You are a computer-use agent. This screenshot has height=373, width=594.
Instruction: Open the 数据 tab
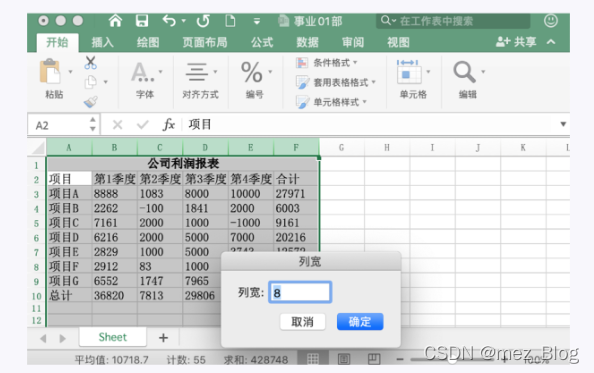307,42
